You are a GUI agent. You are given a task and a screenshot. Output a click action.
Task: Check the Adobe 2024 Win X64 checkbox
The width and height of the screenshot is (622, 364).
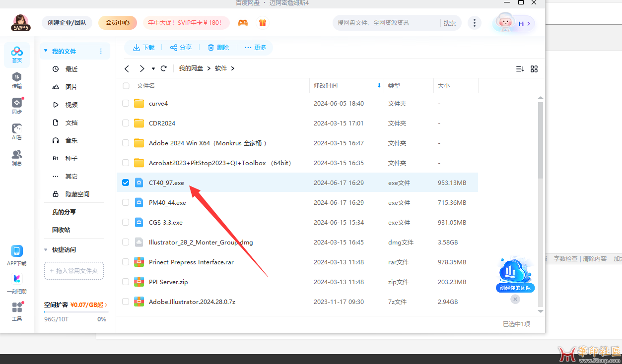coord(126,143)
